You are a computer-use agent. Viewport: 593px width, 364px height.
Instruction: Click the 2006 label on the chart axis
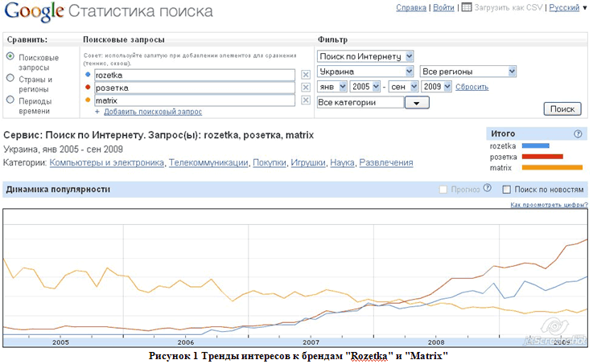pyautogui.click(x=186, y=342)
